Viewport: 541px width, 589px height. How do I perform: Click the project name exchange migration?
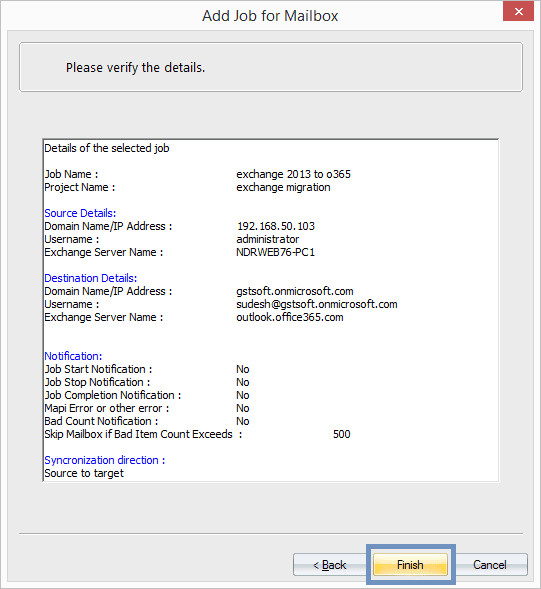pos(283,187)
